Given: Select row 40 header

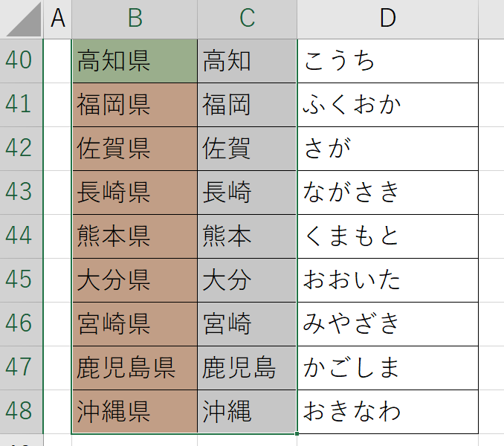Looking at the screenshot, I should (x=22, y=61).
